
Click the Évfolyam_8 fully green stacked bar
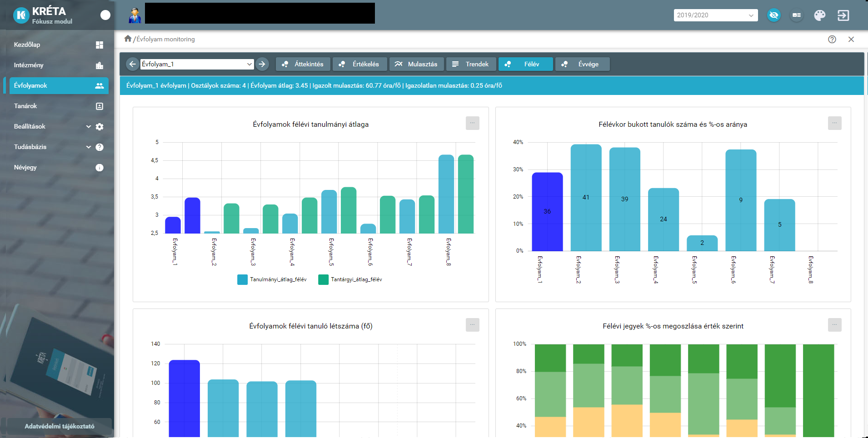(x=818, y=391)
